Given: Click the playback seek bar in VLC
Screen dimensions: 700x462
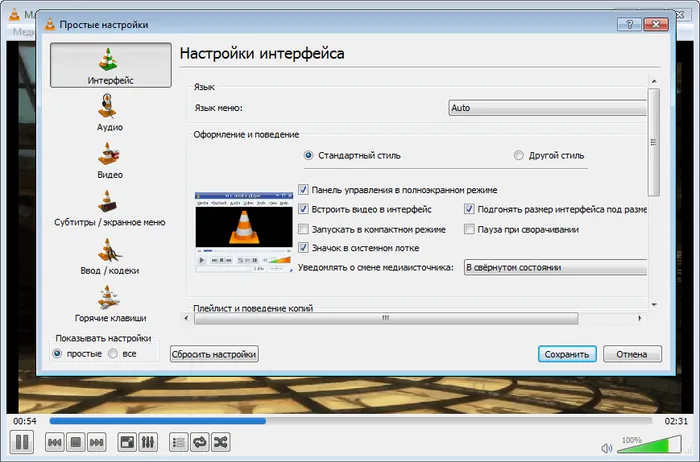Looking at the screenshot, I should point(351,421).
